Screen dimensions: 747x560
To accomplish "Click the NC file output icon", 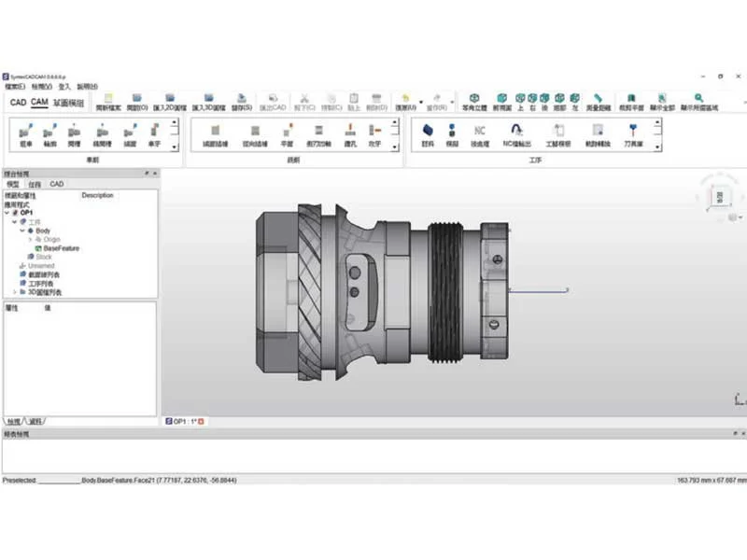I will click(516, 130).
